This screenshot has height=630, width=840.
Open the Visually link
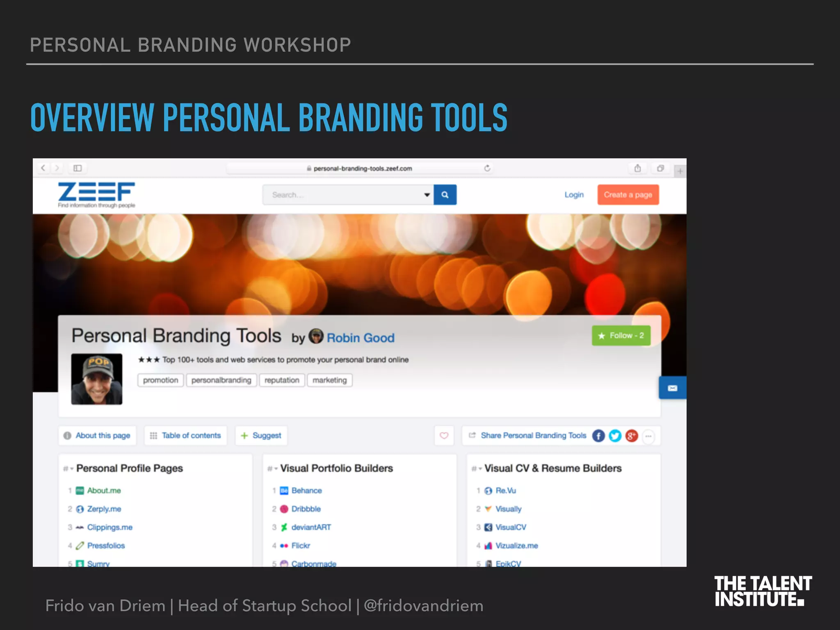508,509
